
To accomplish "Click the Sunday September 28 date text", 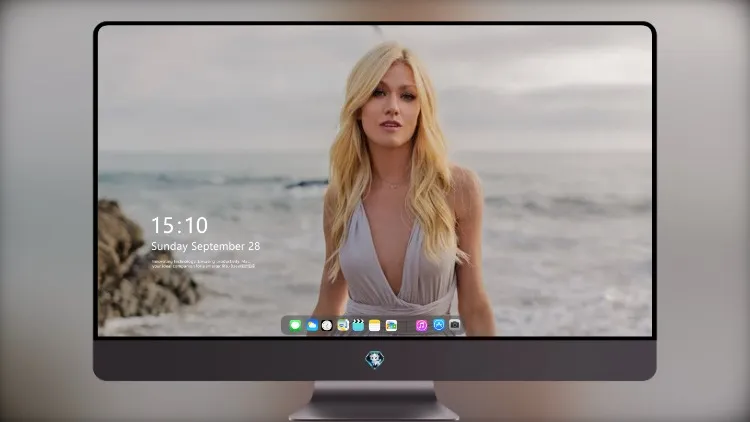I will click(206, 246).
